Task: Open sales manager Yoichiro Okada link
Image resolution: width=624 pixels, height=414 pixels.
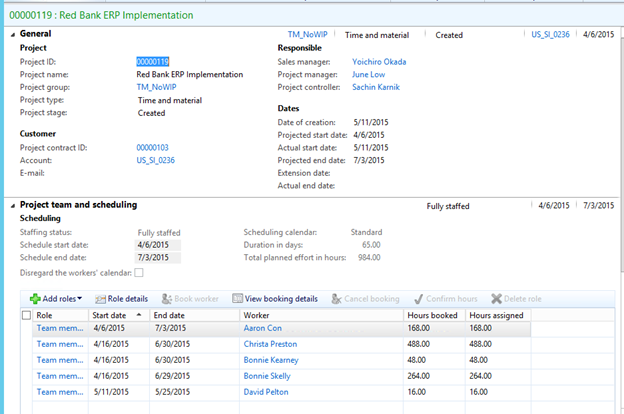Action: point(379,62)
